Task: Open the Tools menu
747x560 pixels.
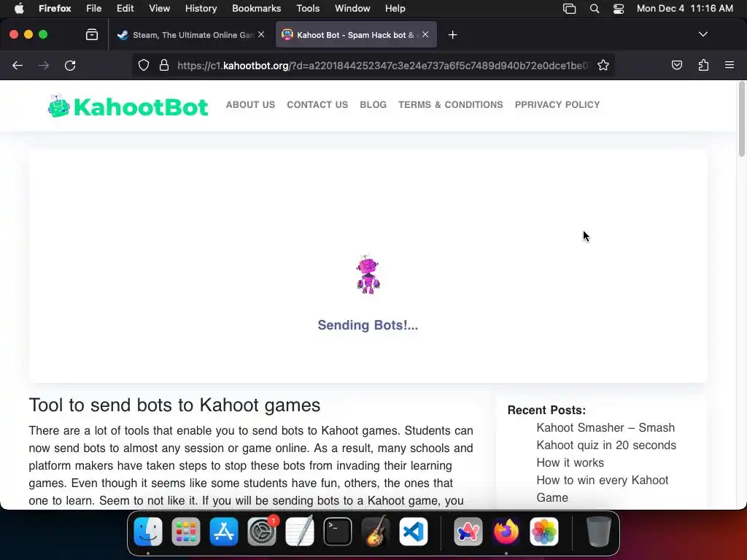Action: pyautogui.click(x=308, y=9)
